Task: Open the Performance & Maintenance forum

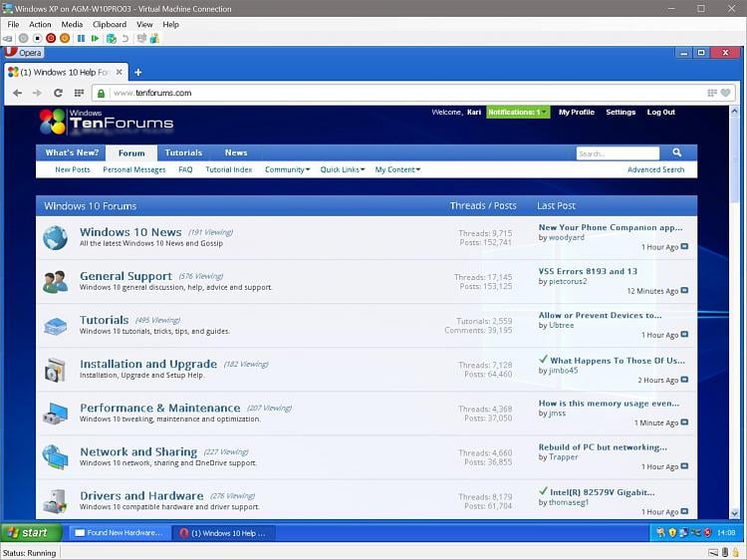Action: pos(160,408)
